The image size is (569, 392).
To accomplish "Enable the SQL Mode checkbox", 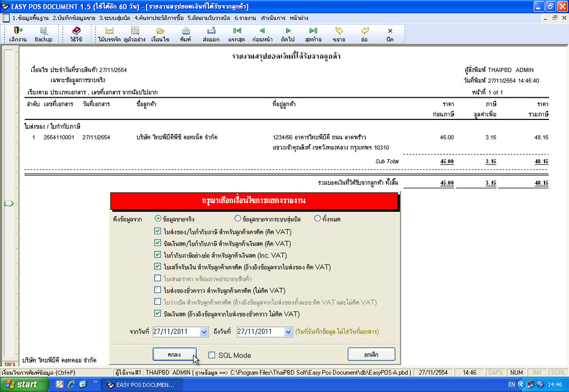I will click(x=212, y=355).
